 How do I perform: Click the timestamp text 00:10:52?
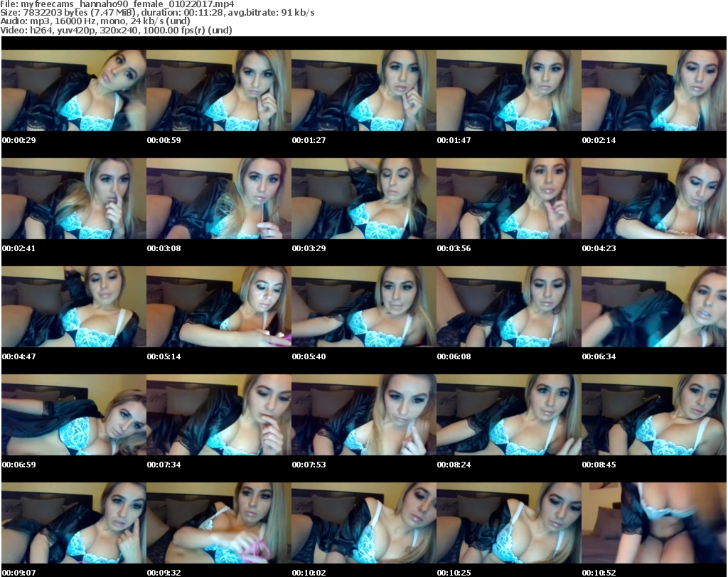tap(599, 573)
